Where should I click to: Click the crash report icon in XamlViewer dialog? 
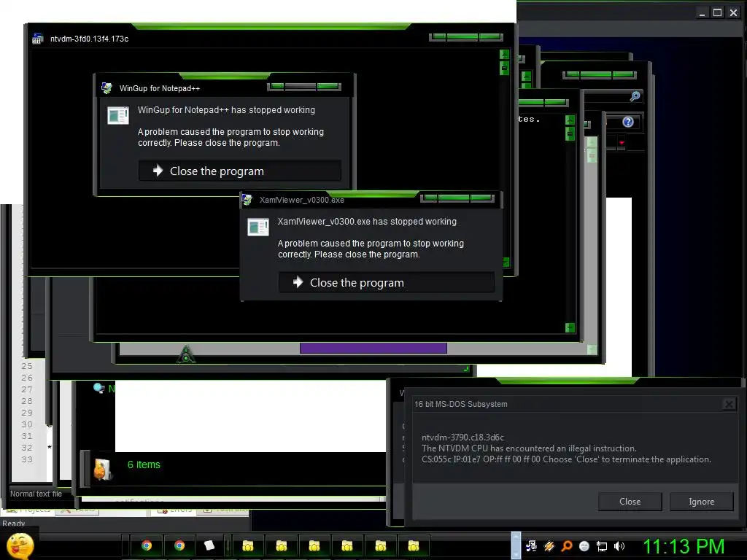[258, 227]
